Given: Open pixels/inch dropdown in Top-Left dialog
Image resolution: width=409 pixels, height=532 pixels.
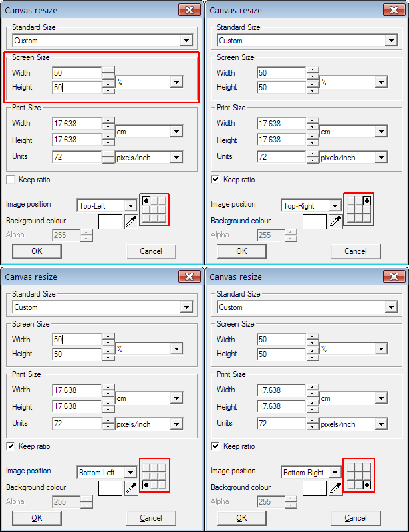Looking at the screenshot, I should tap(176, 158).
